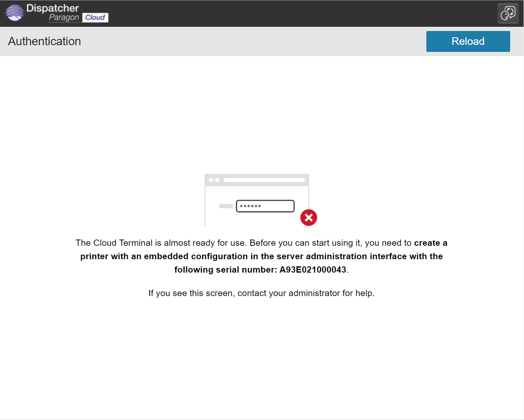Click the red error cross icon
The width and height of the screenshot is (524, 420).
[x=309, y=218]
